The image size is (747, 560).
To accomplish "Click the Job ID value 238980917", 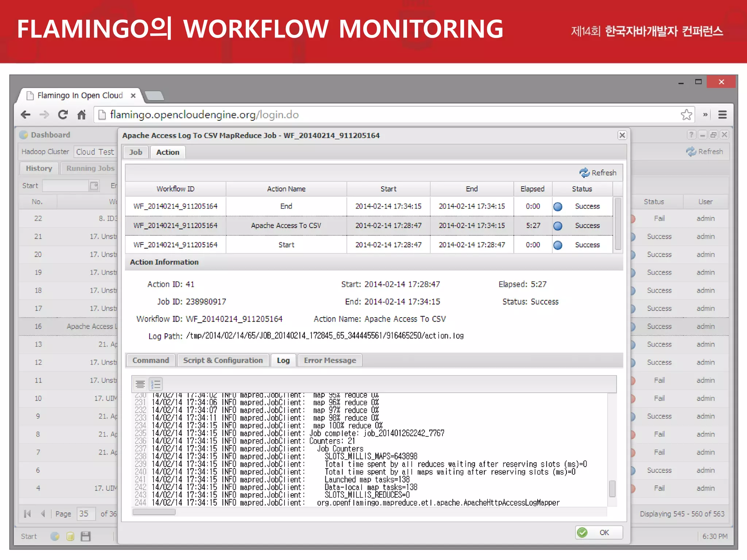I will 206,302.
